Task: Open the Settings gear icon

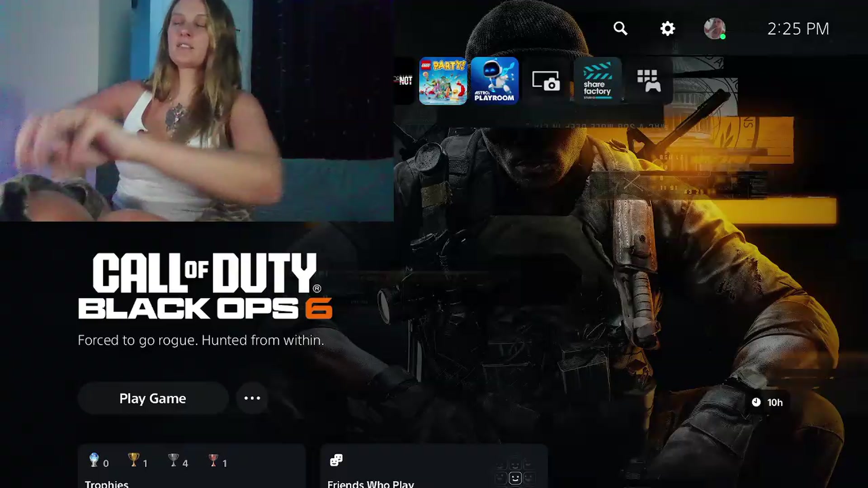Action: (x=667, y=28)
